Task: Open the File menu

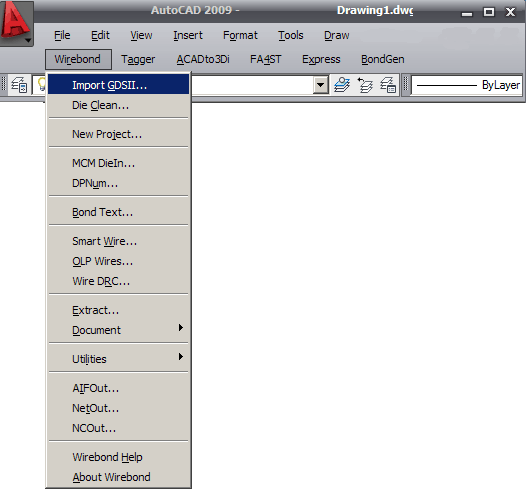Action: pos(62,35)
